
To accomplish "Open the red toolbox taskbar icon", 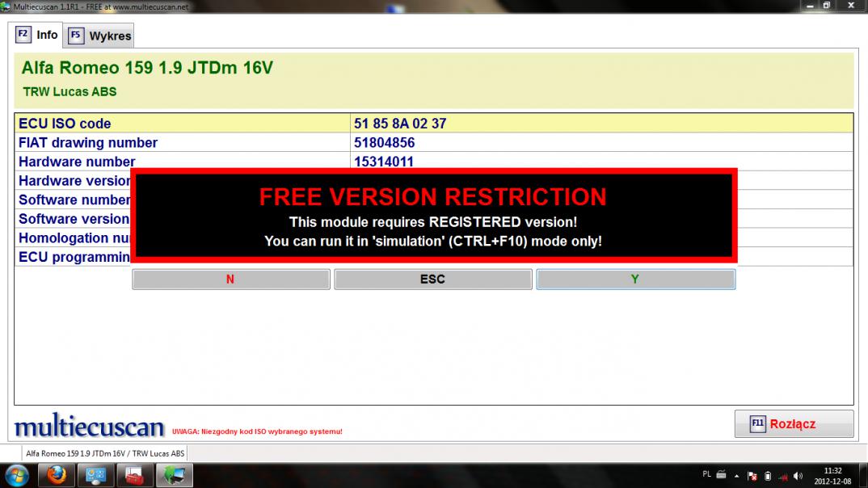I will [134, 475].
